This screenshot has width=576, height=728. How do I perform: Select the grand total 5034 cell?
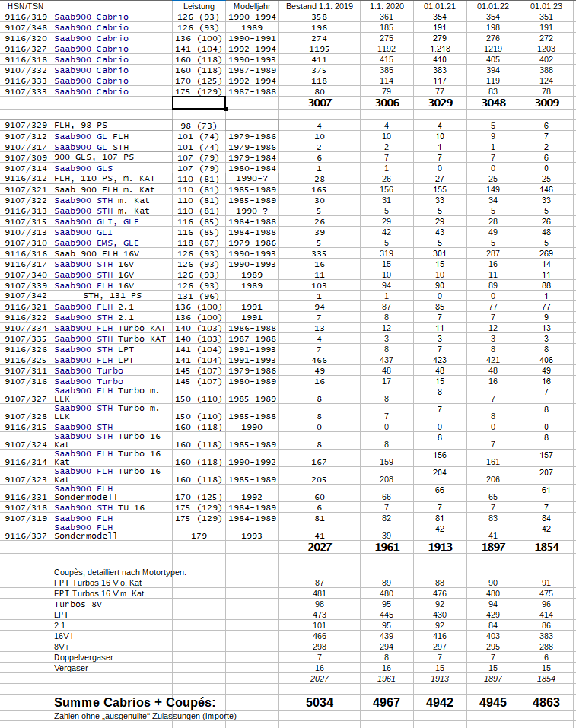point(320,702)
